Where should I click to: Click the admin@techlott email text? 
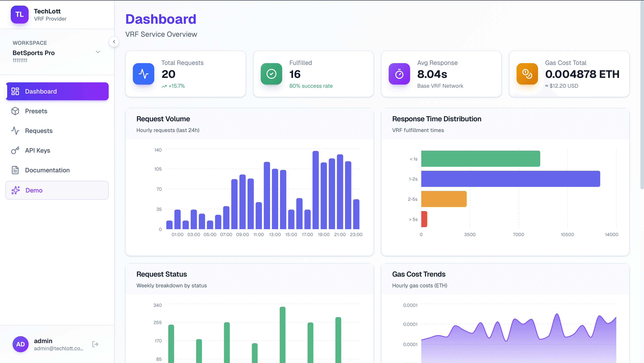click(x=59, y=348)
